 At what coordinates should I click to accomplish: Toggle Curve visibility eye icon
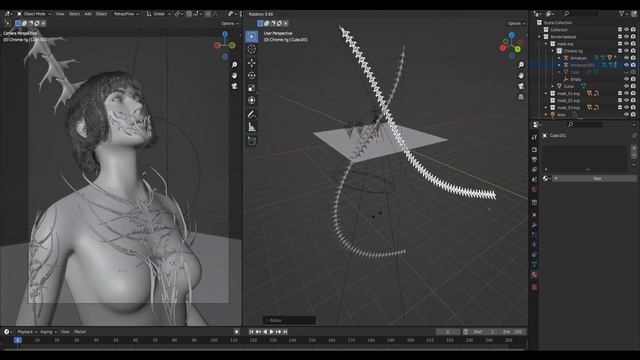pos(627,86)
